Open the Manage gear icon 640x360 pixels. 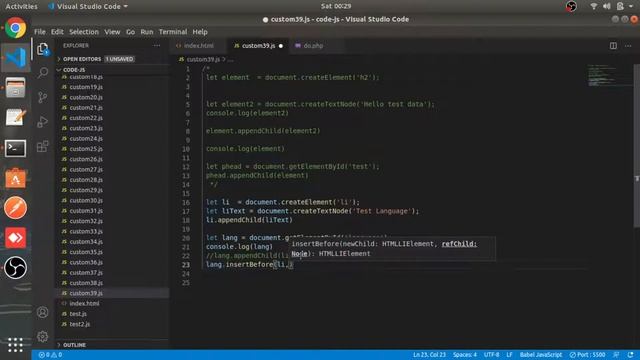(42, 337)
